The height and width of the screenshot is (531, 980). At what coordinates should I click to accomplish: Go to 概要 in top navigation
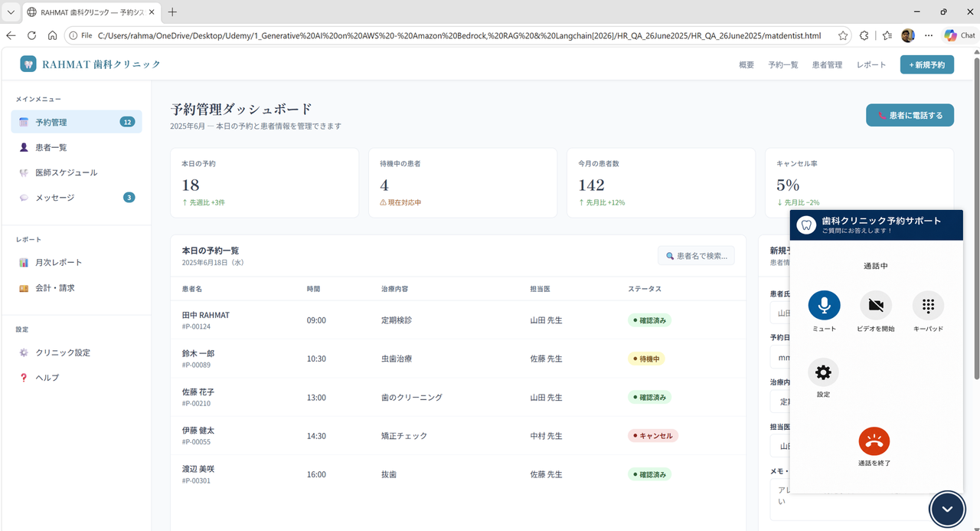pyautogui.click(x=746, y=65)
